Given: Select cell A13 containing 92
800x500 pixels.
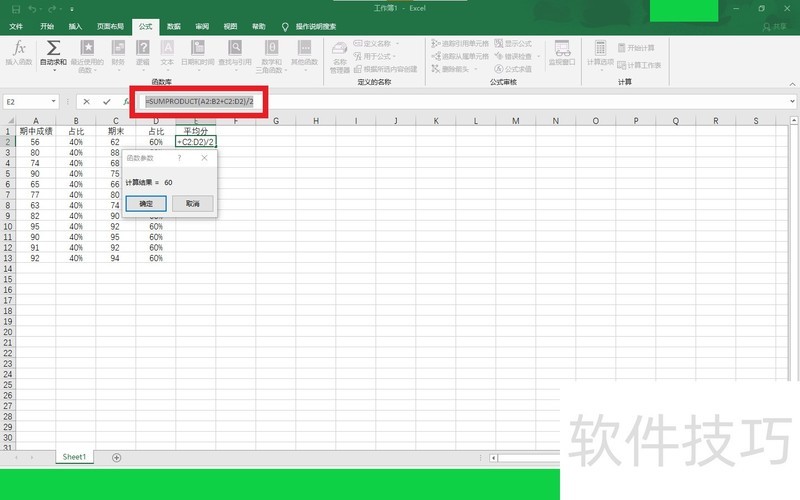Looking at the screenshot, I should (x=36, y=258).
